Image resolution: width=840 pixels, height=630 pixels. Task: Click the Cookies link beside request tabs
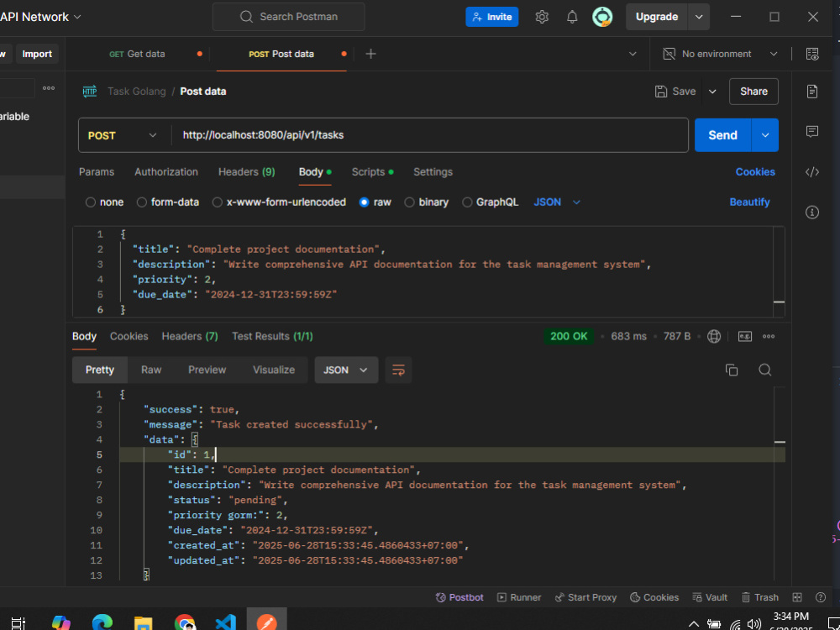click(755, 172)
